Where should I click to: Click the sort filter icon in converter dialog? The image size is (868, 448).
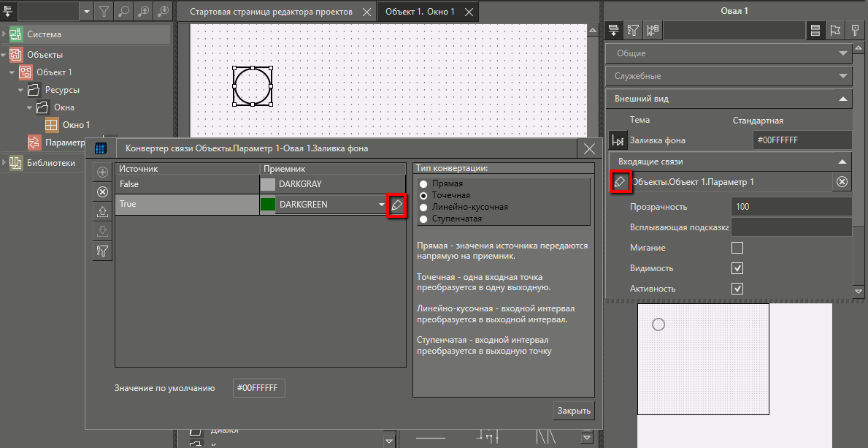pos(103,251)
